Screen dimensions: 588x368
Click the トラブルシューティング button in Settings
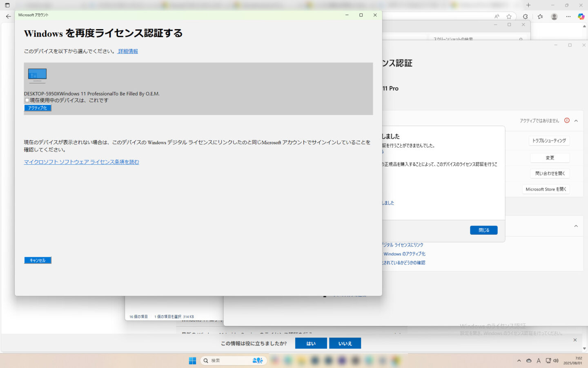(549, 141)
